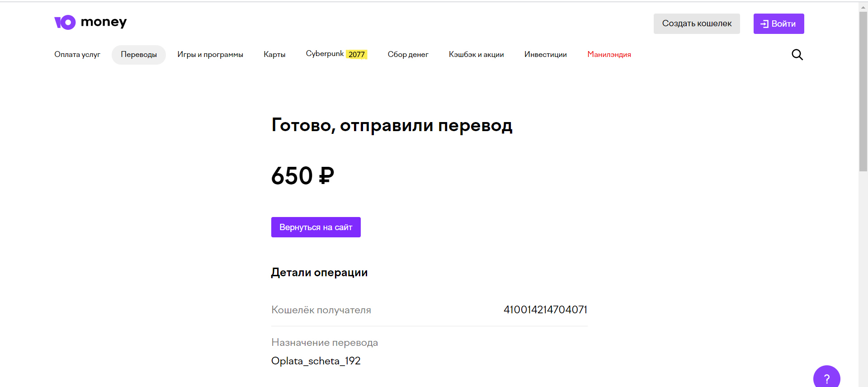Screen dimensions: 868x387
Task: Open the red Манилэндия link
Action: click(609, 55)
